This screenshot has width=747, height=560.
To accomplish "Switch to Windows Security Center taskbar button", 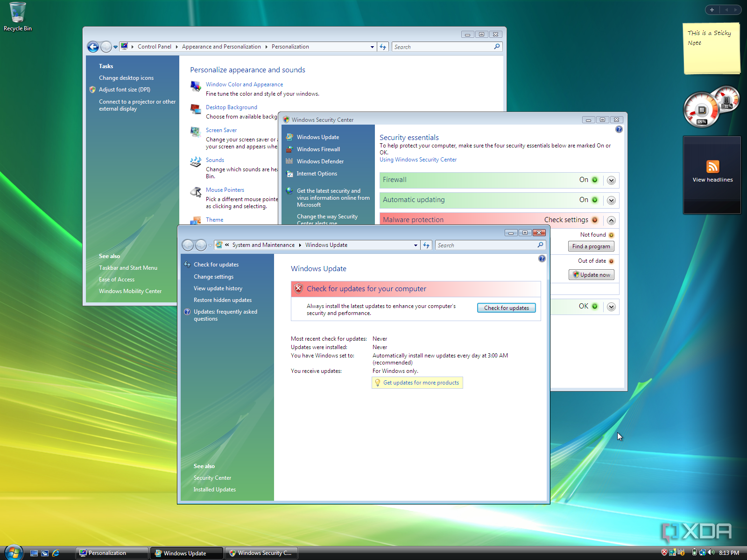I will coord(261,553).
